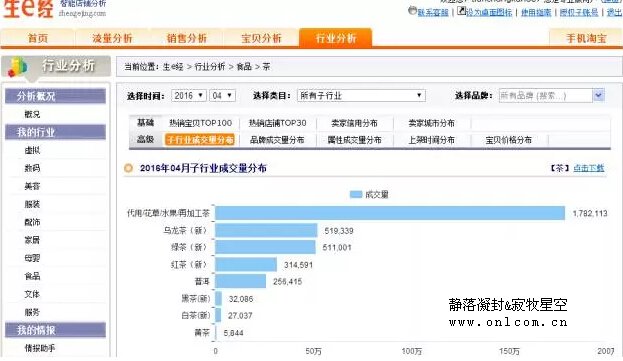Toggle the 成交量 legend color swatch
The height and width of the screenshot is (361, 623).
point(356,194)
